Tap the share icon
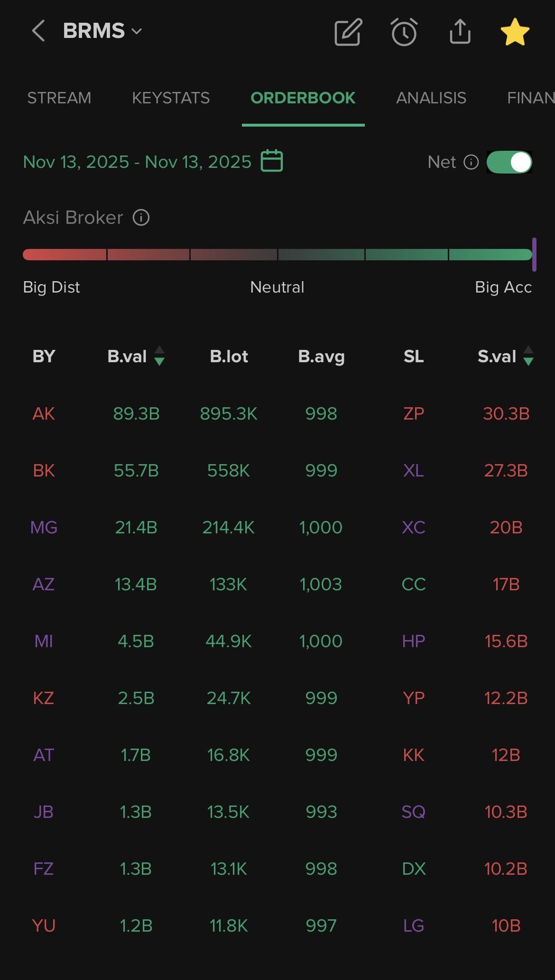This screenshot has height=980, width=555. [x=460, y=32]
